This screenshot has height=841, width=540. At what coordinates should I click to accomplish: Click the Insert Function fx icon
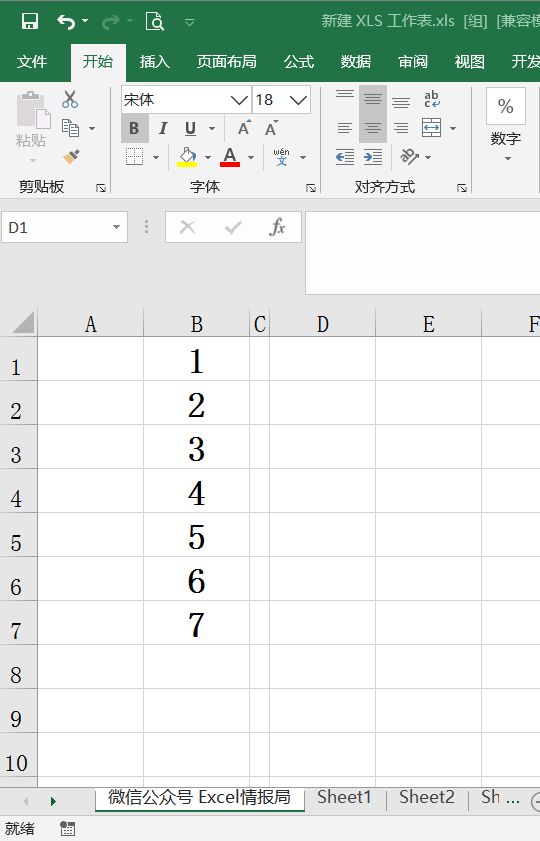pyautogui.click(x=277, y=227)
